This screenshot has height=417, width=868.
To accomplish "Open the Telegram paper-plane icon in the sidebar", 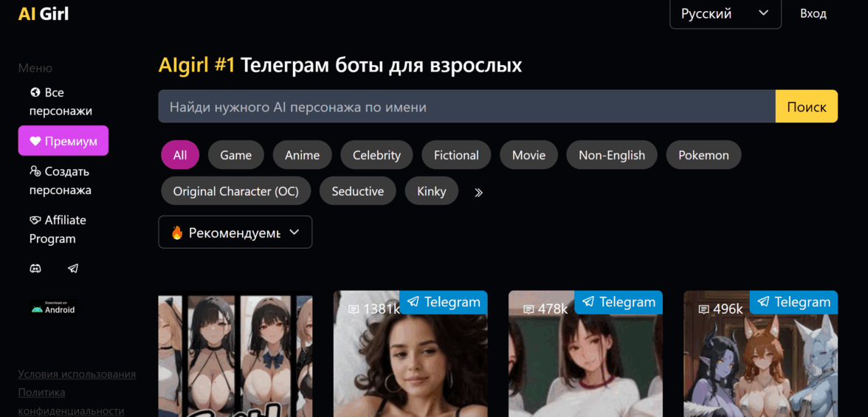I will click(73, 269).
